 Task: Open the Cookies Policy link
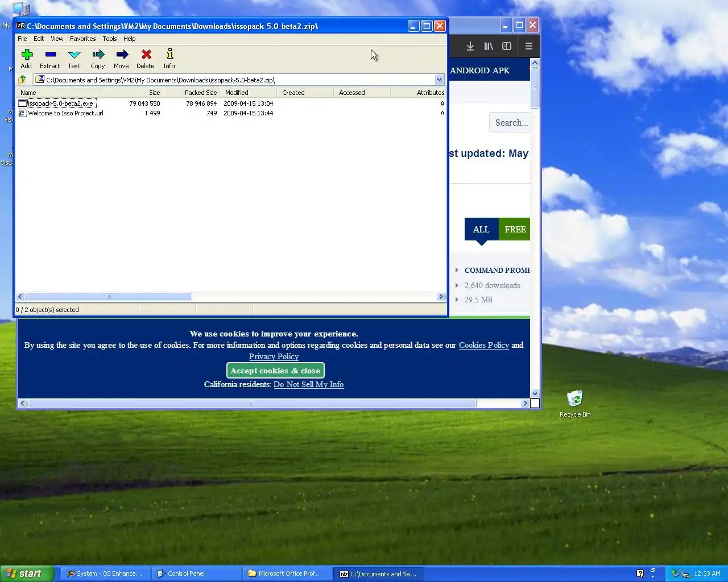pos(484,345)
